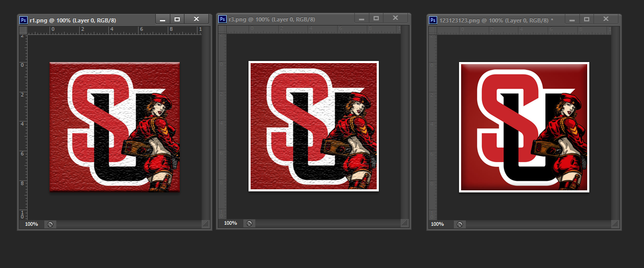
Task: Click the zoom percentage field in r3.png window
Action: 231,223
